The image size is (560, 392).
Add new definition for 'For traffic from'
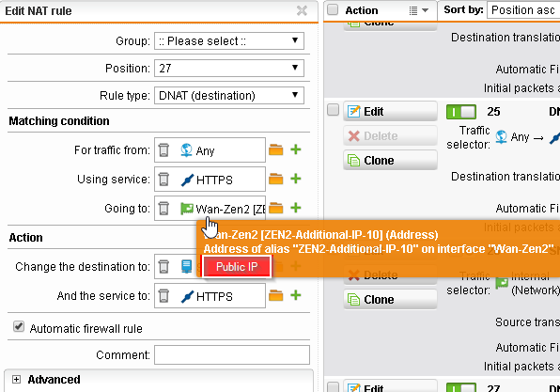[296, 149]
